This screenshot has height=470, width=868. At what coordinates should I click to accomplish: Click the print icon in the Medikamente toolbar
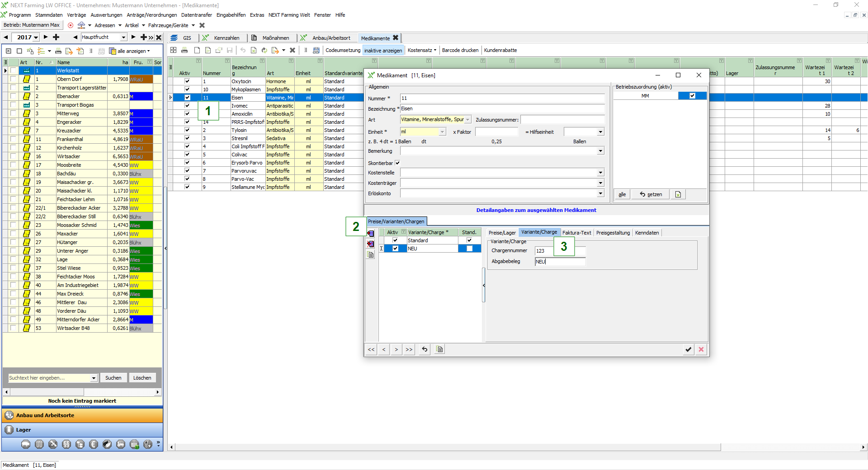pyautogui.click(x=184, y=50)
